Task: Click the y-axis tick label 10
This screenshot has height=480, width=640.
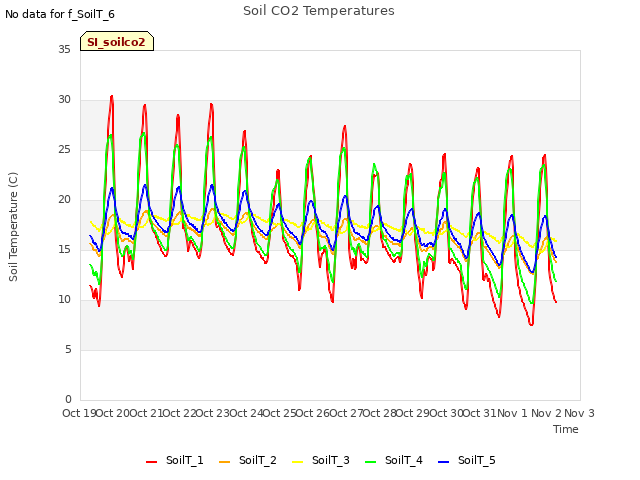Action: pos(64,300)
